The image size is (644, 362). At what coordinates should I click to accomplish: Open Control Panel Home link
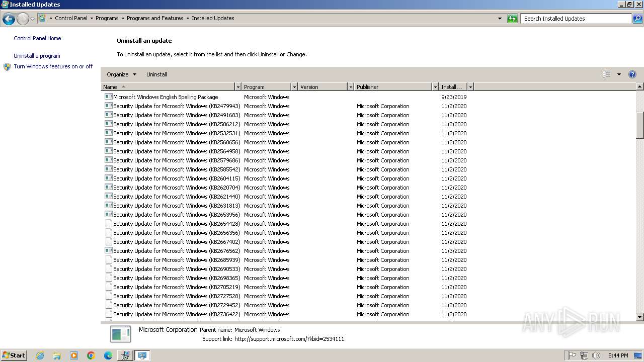(37, 38)
